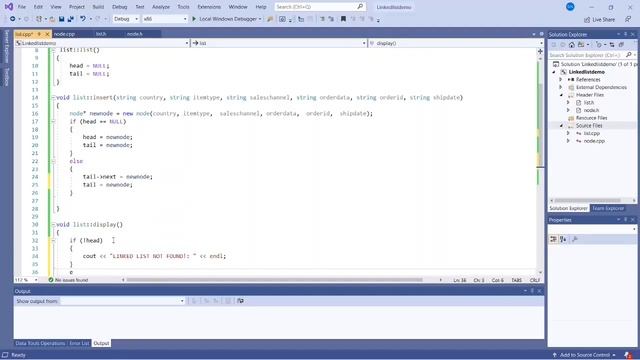The height and width of the screenshot is (360, 640).
Task: Expand the References node
Action: [x=561, y=80]
